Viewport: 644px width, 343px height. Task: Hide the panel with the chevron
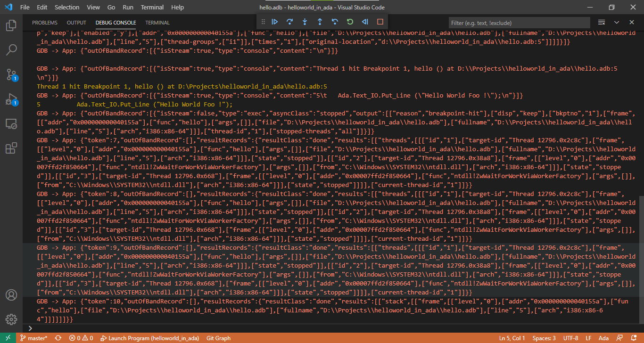click(616, 22)
